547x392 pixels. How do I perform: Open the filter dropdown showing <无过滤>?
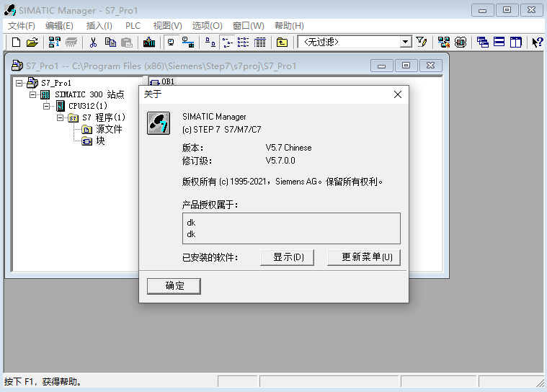tap(405, 43)
